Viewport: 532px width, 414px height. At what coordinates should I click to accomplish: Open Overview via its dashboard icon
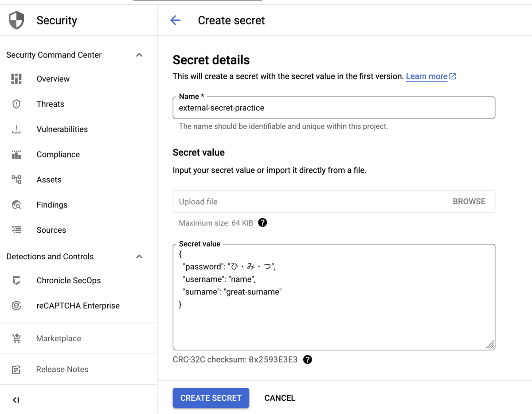click(x=16, y=79)
